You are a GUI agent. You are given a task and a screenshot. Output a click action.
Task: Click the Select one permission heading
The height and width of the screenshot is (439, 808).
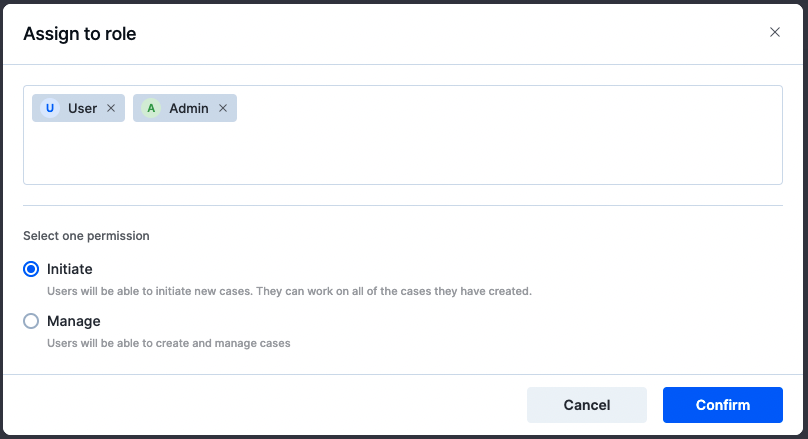[86, 235]
